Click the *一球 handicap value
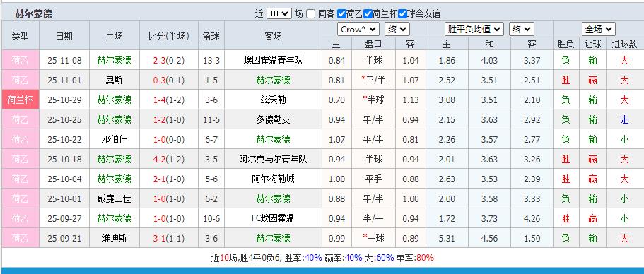 point(373,238)
